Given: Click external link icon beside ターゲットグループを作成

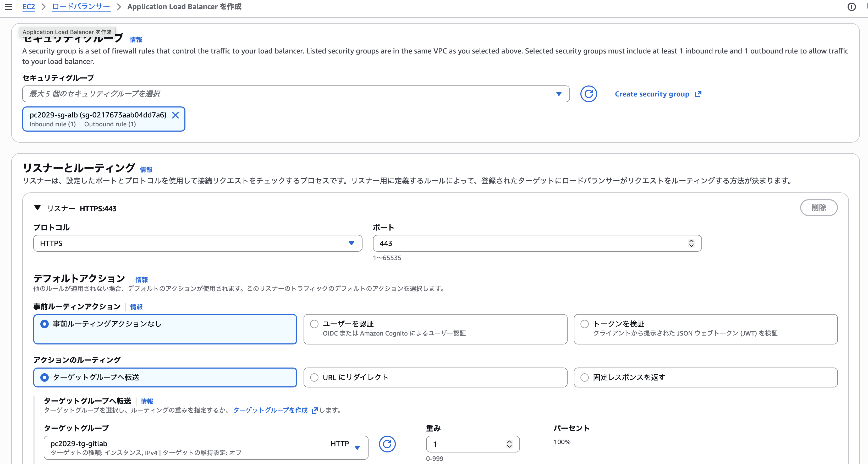Looking at the screenshot, I should click(x=315, y=410).
